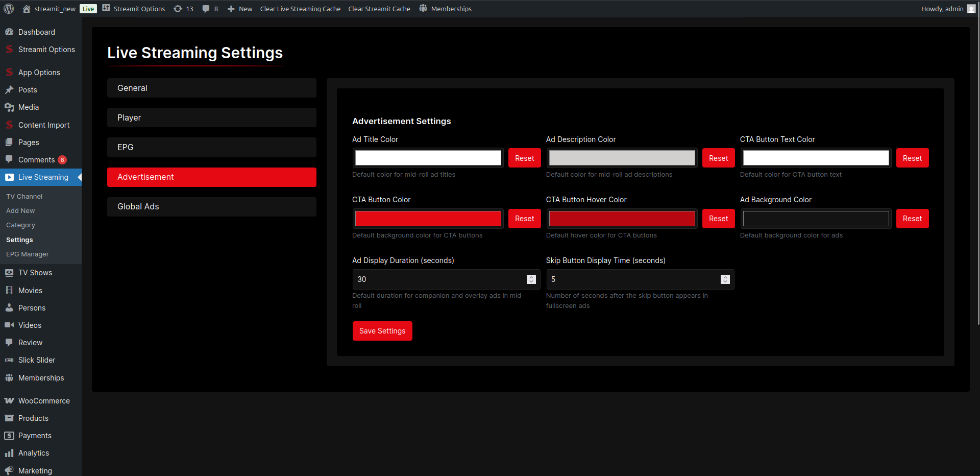980x476 pixels.
Task: Open Review sidebar icon
Action: (x=9, y=342)
